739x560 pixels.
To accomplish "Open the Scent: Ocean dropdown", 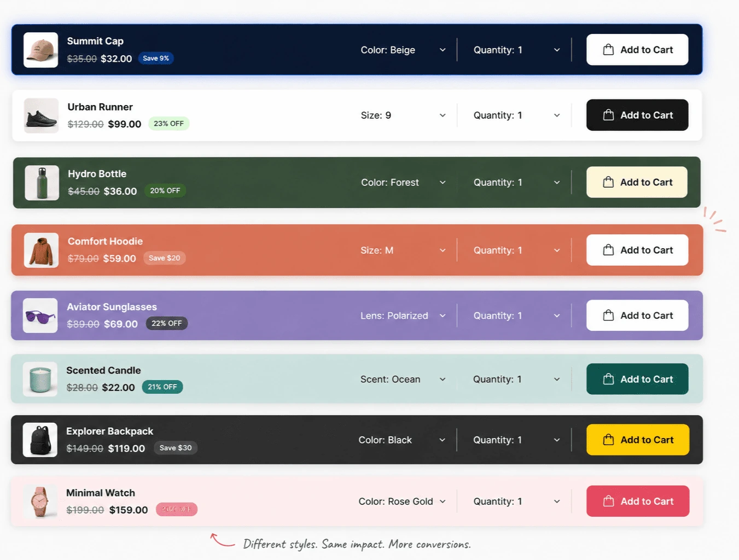I will [x=404, y=379].
